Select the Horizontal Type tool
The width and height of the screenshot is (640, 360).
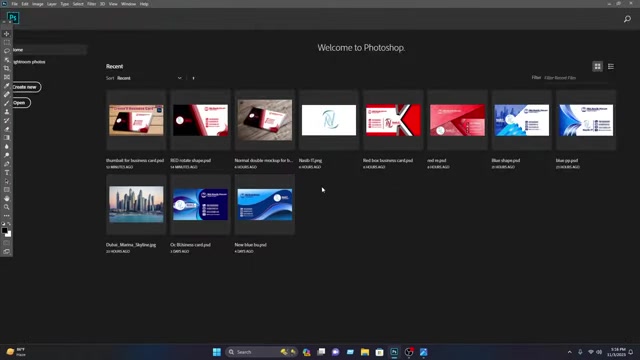7,172
